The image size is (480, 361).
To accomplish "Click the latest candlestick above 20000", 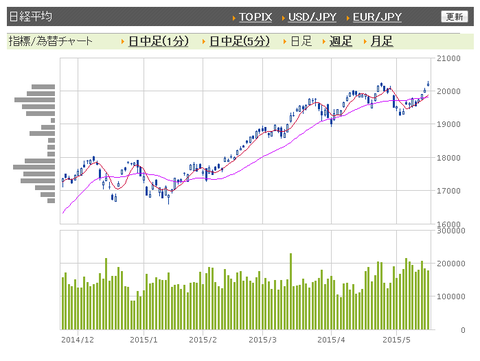I will pos(428,83).
